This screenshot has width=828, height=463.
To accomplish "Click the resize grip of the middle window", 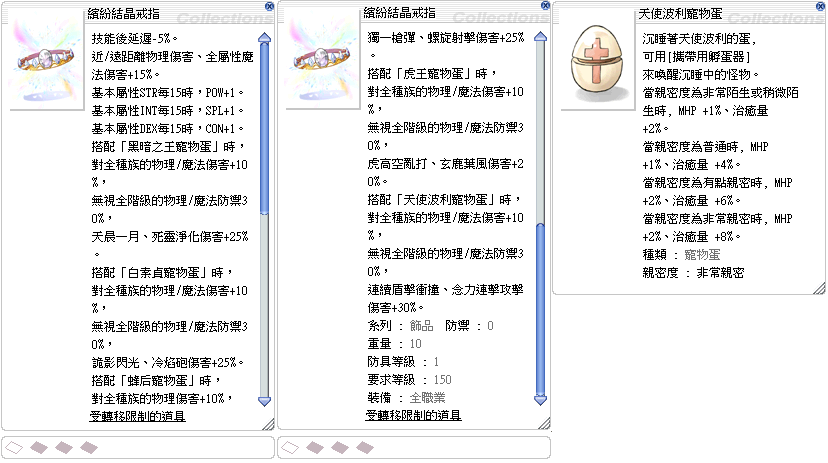I will click(545, 426).
